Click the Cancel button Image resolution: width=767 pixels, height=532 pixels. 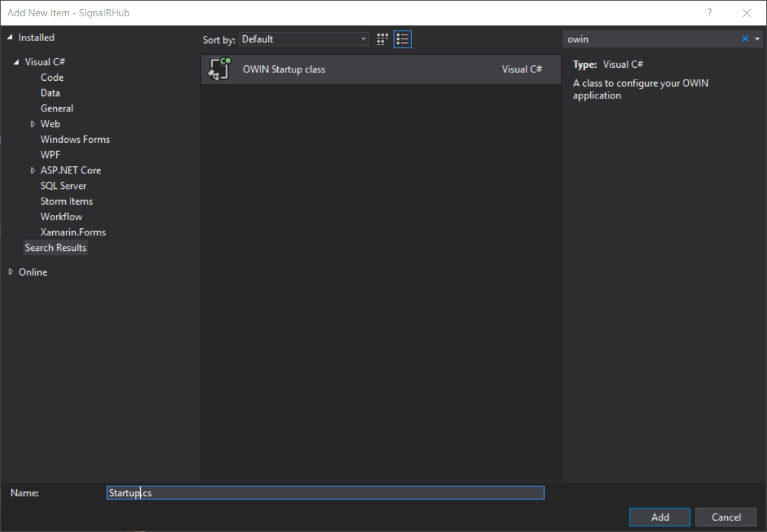(x=726, y=518)
